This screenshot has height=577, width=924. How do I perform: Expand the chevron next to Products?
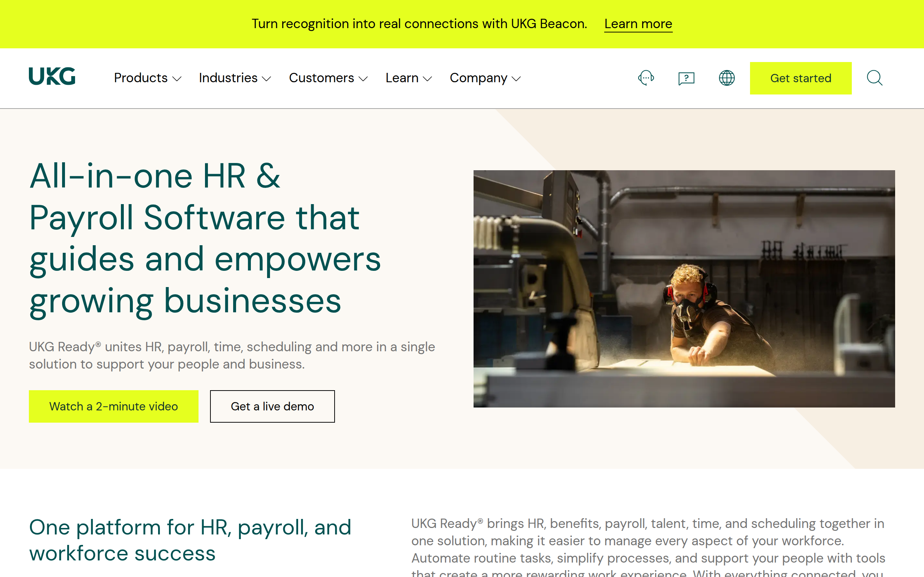[x=177, y=79]
